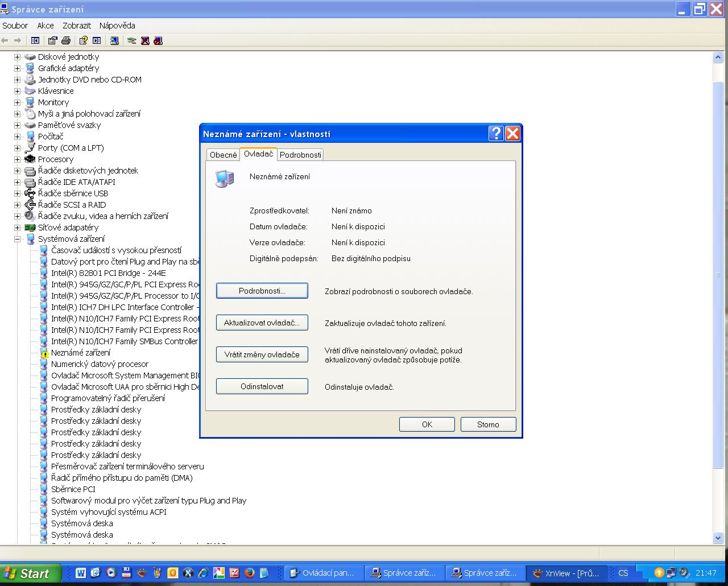728x586 pixels.
Task: Expand Řadiče zvuku, videa a herních zařízení
Action: click(x=17, y=216)
